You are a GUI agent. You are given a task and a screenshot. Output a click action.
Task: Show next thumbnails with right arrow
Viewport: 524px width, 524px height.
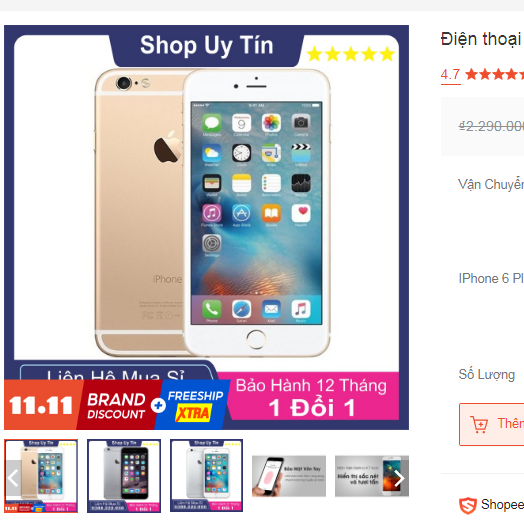[399, 478]
